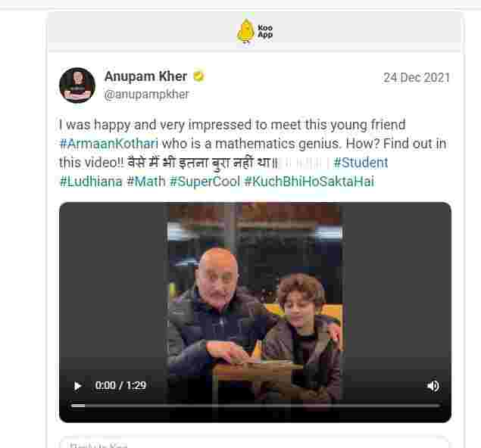Open the 24 Dec 2021 post date

[x=417, y=77]
